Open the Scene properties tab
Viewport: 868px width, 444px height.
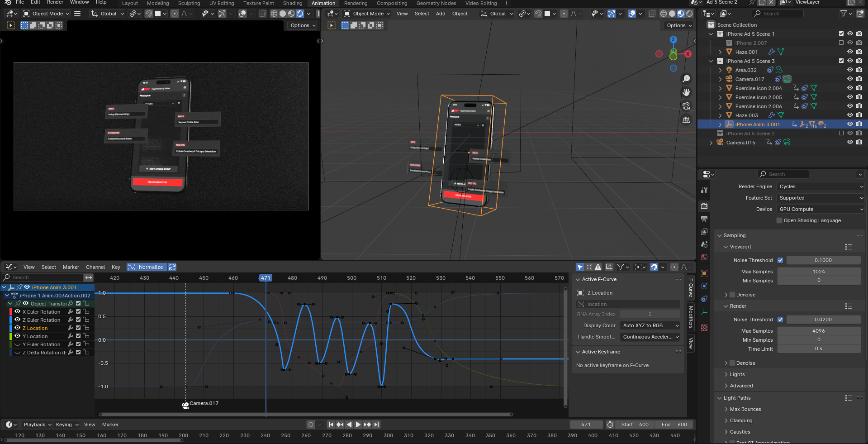[x=704, y=244]
